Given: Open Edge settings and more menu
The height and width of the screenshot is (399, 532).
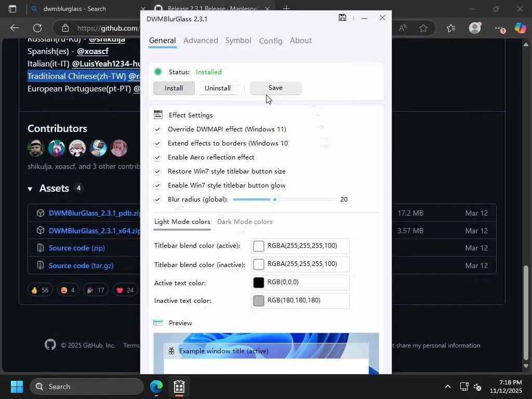Looking at the screenshot, I should (x=499, y=29).
